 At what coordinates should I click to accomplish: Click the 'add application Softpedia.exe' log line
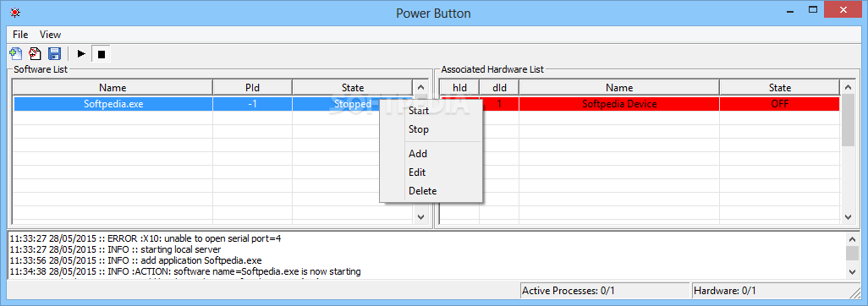click(135, 260)
